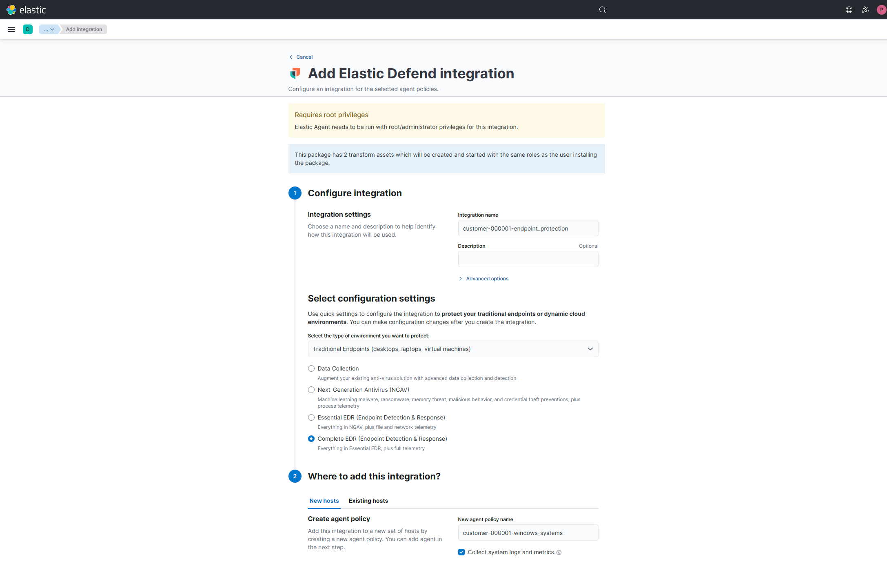Expand collapsed breadcrumb ellipsis dropdown
The height and width of the screenshot is (588, 887).
click(x=49, y=29)
